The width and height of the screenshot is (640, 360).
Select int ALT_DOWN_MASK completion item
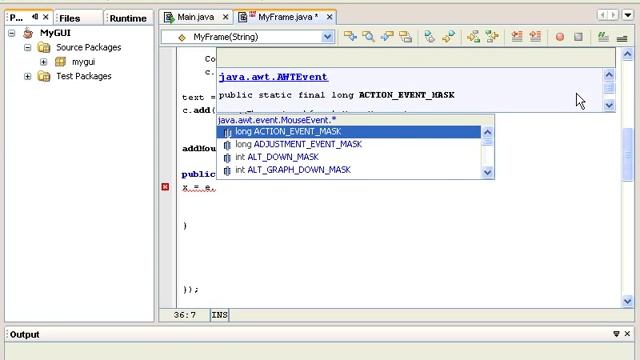[349, 157]
